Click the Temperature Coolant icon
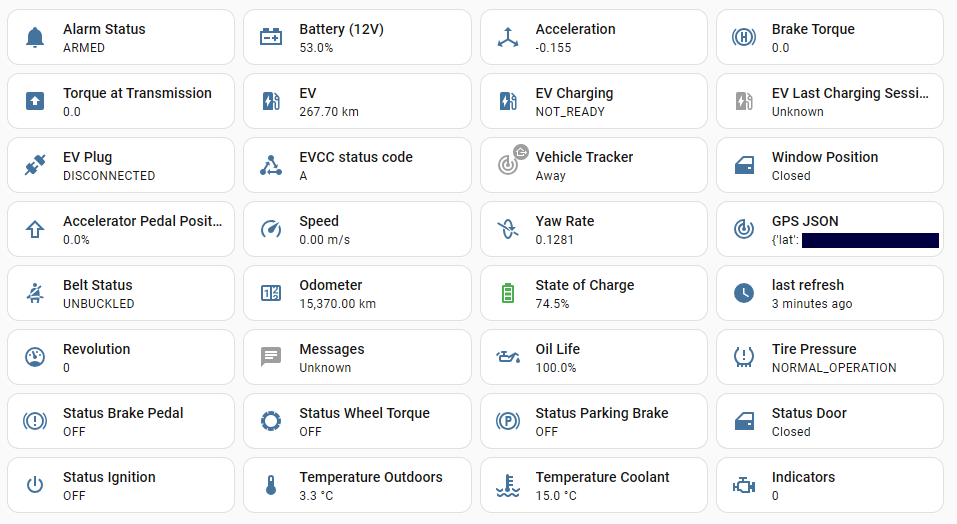The image size is (957, 524). (x=507, y=486)
